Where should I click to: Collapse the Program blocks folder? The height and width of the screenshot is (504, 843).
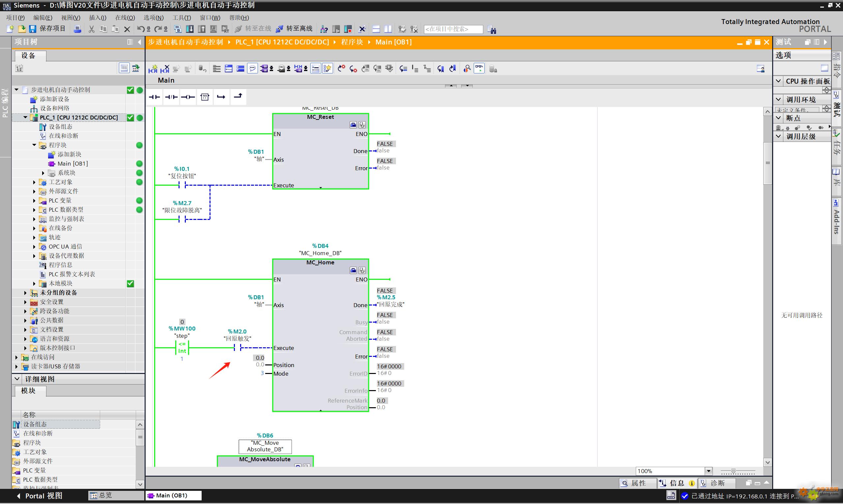(x=34, y=145)
